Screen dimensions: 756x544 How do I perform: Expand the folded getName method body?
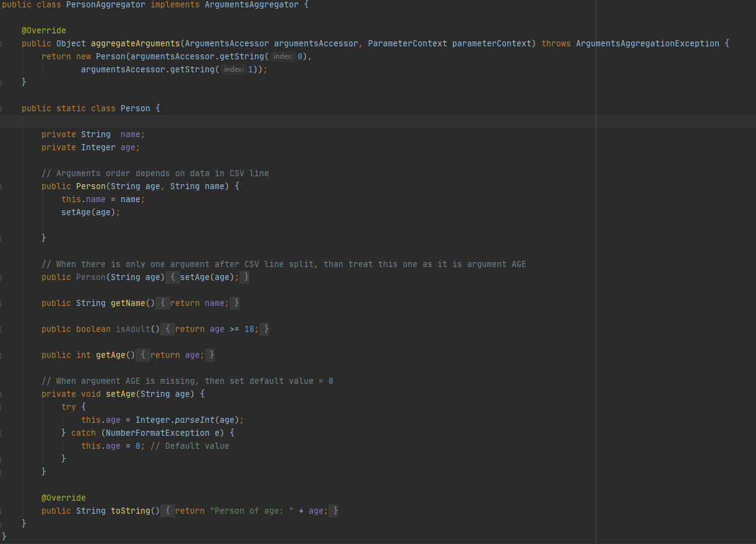pyautogui.click(x=163, y=303)
